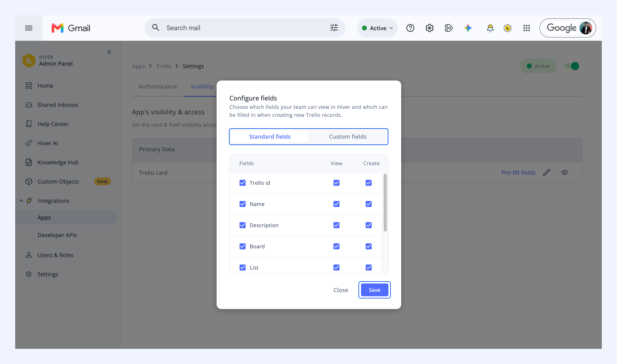This screenshot has height=364, width=617.
Task: Open the notifications bell icon
Action: pos(490,28)
